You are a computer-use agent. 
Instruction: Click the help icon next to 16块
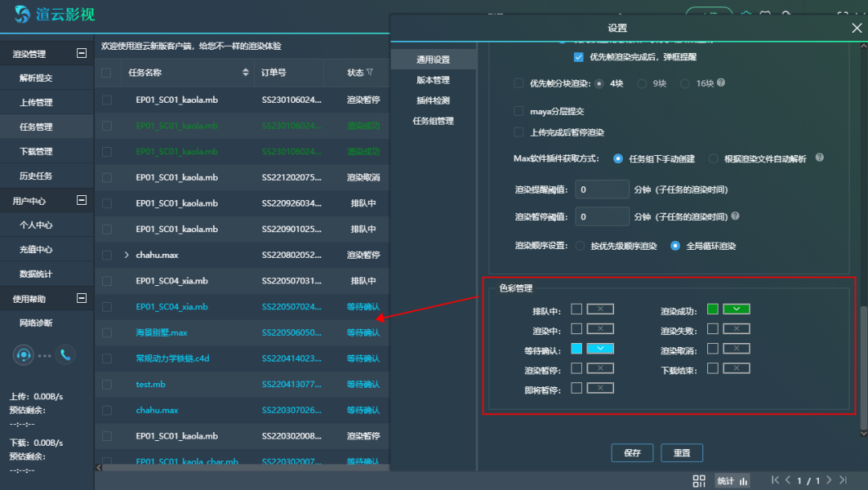coord(721,84)
